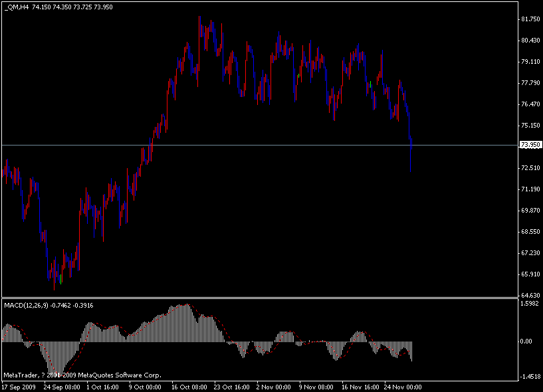This screenshot has width=543, height=392.
Task: Click the last candlestick near the price line
Action: (411, 153)
